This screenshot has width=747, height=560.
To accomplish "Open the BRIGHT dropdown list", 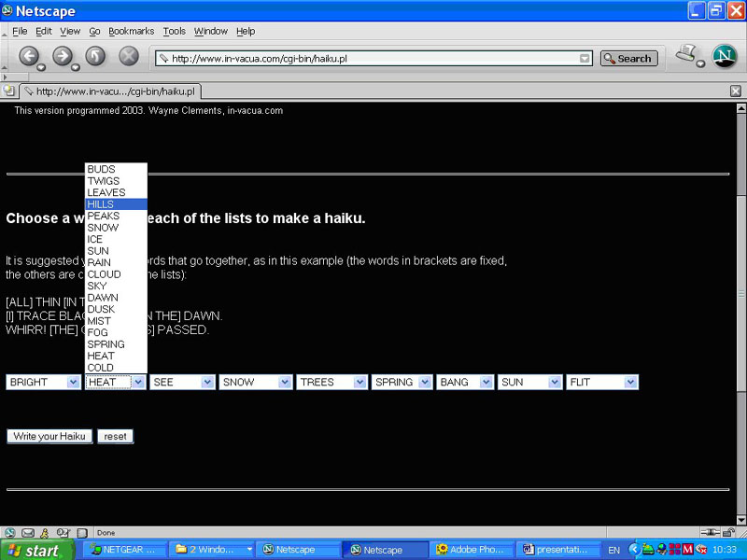I will (43, 382).
